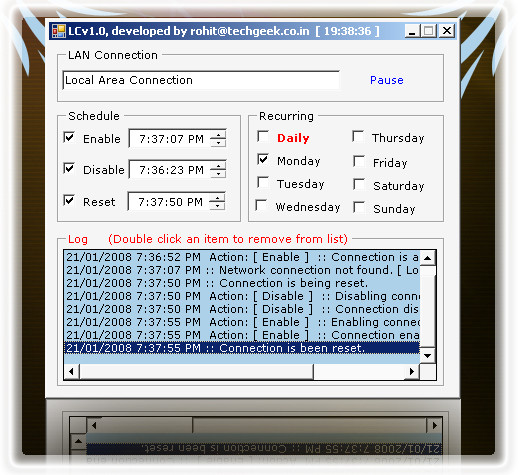Click log scrollbar down arrow

428,356
